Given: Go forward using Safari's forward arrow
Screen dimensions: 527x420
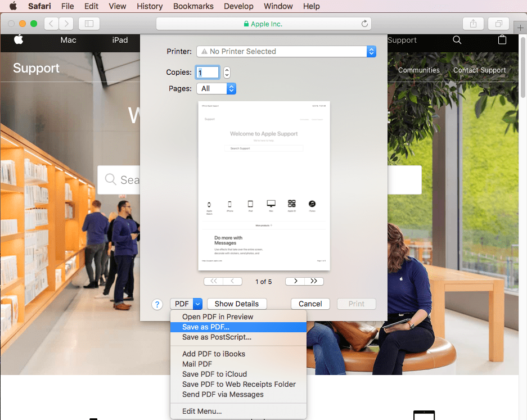Looking at the screenshot, I should coord(66,24).
